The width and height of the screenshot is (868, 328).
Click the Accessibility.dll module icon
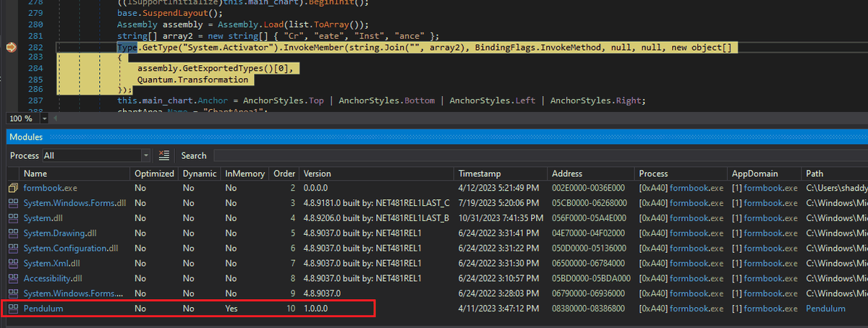tap(12, 278)
